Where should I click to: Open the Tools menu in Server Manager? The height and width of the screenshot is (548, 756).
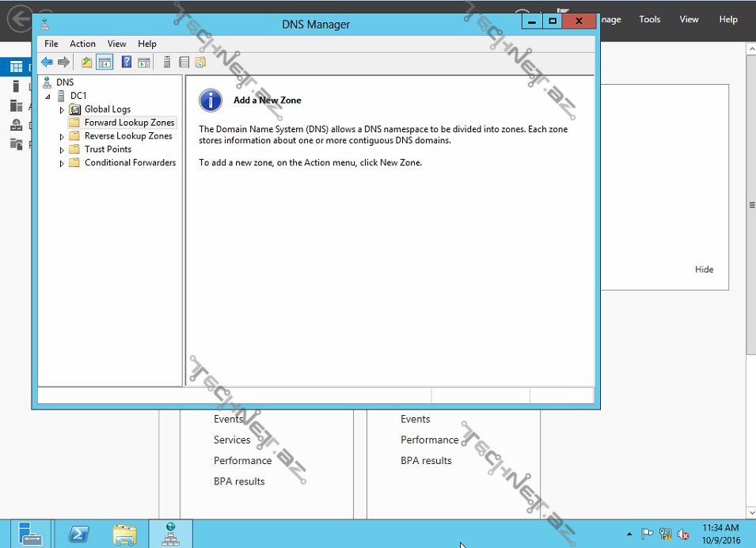point(649,20)
